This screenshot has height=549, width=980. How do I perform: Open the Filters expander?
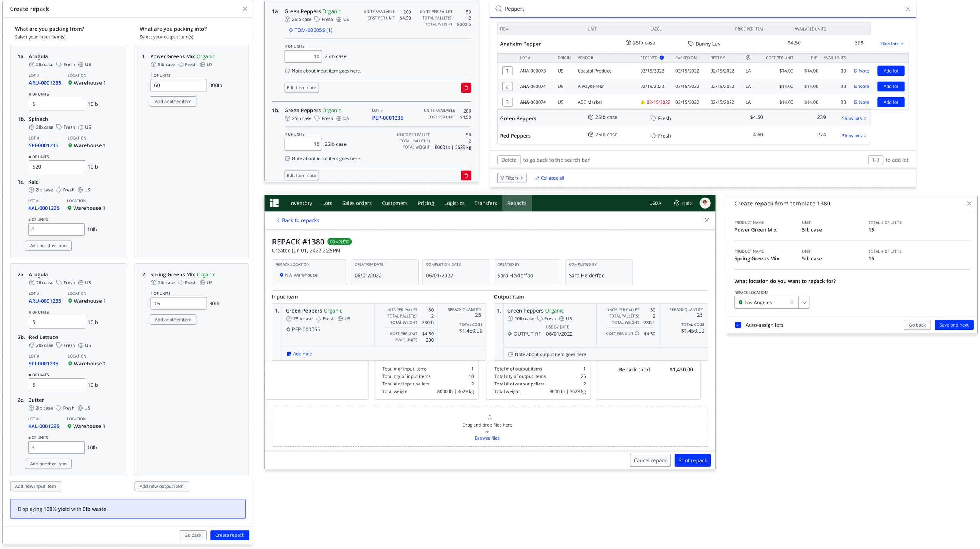(x=512, y=178)
